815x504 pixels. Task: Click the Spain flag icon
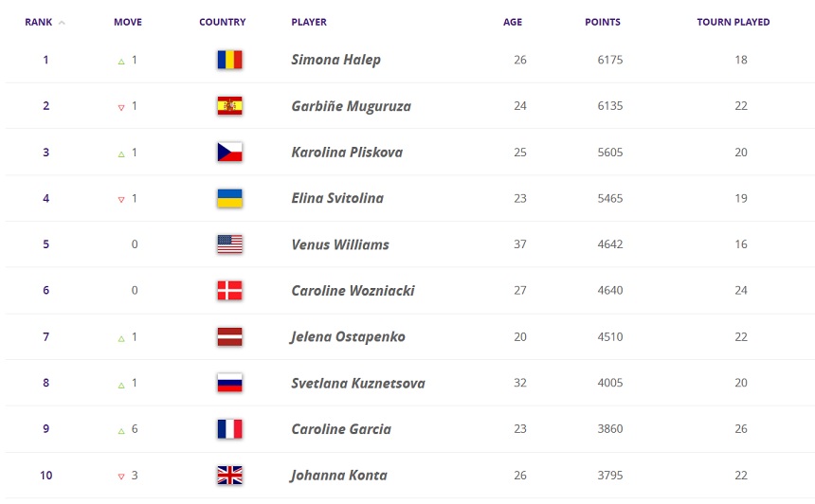[229, 106]
